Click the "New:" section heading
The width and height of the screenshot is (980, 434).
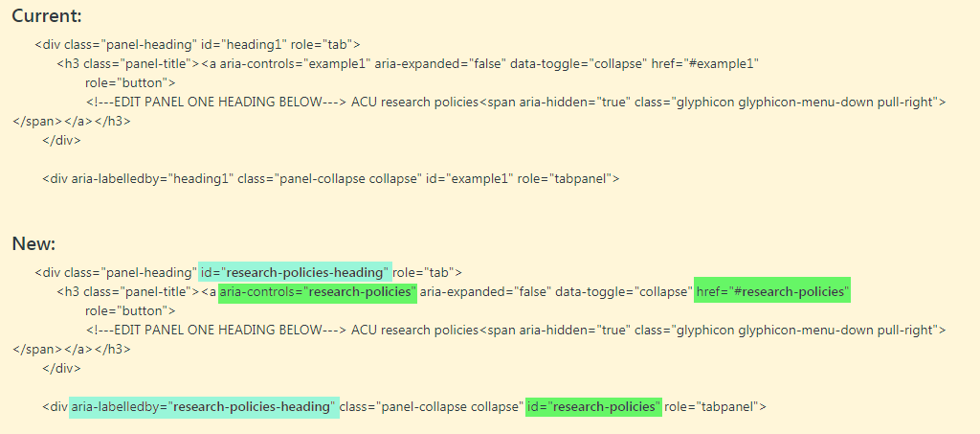(33, 243)
